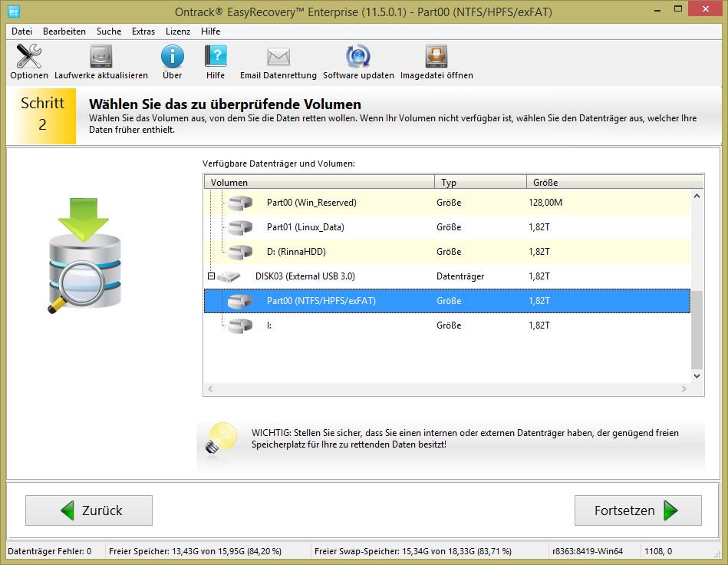Select the D: (RinnaHDD) volume

[447, 252]
